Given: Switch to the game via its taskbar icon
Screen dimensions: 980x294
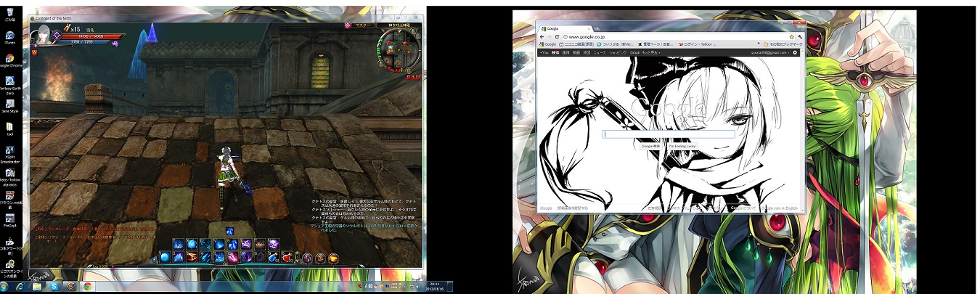Looking at the screenshot, I should click(x=70, y=287).
